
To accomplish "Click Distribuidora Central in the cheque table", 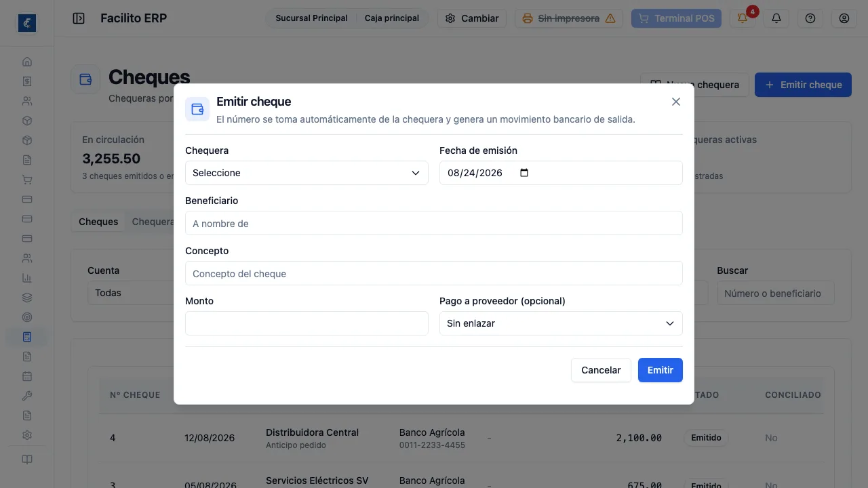I will click(312, 432).
